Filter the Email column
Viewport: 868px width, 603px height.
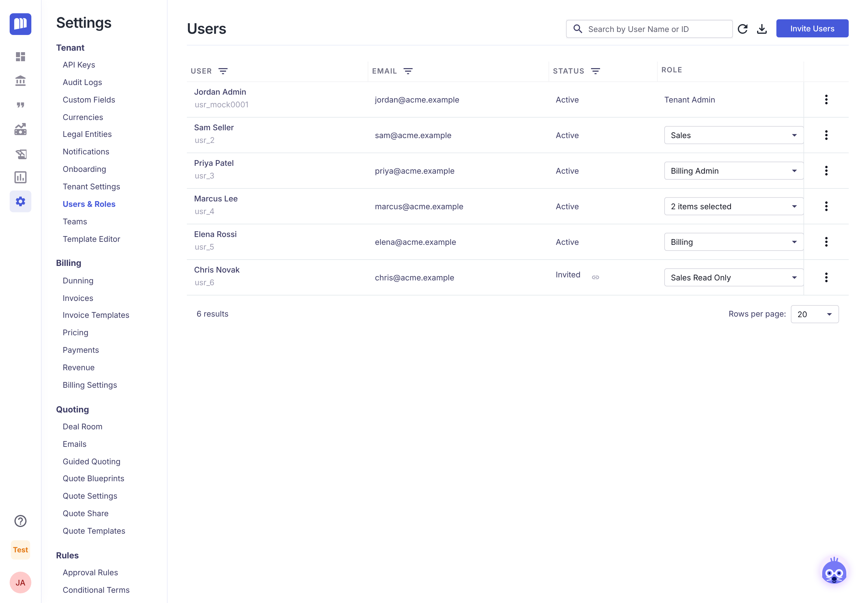(x=408, y=71)
